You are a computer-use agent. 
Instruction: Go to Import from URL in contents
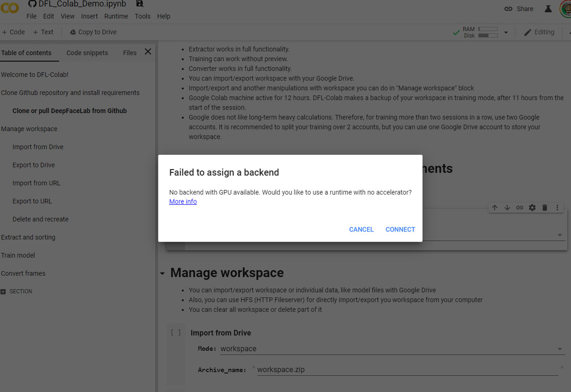point(36,183)
